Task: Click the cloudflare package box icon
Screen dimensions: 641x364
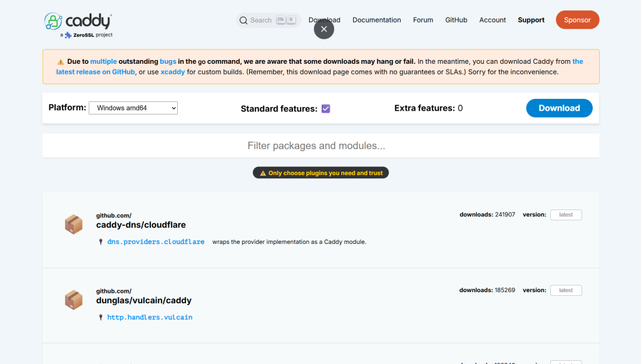Action: pos(74,225)
